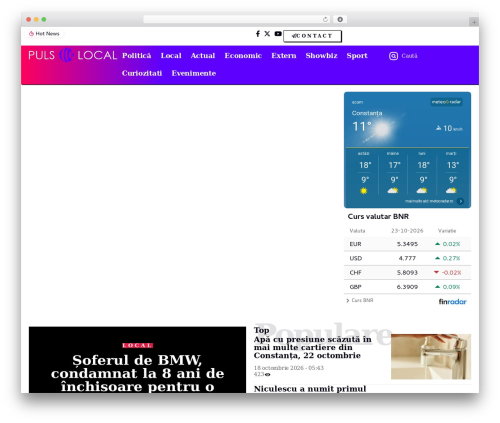Open the Politică menu item
Viewport: 500px width, 423px height.
(x=136, y=56)
